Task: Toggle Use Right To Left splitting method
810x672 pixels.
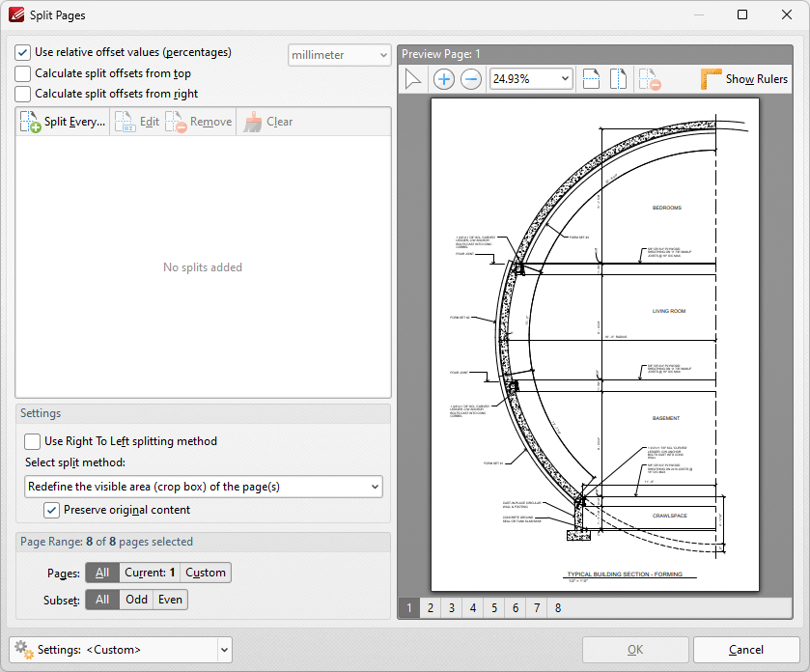Action: (x=33, y=441)
